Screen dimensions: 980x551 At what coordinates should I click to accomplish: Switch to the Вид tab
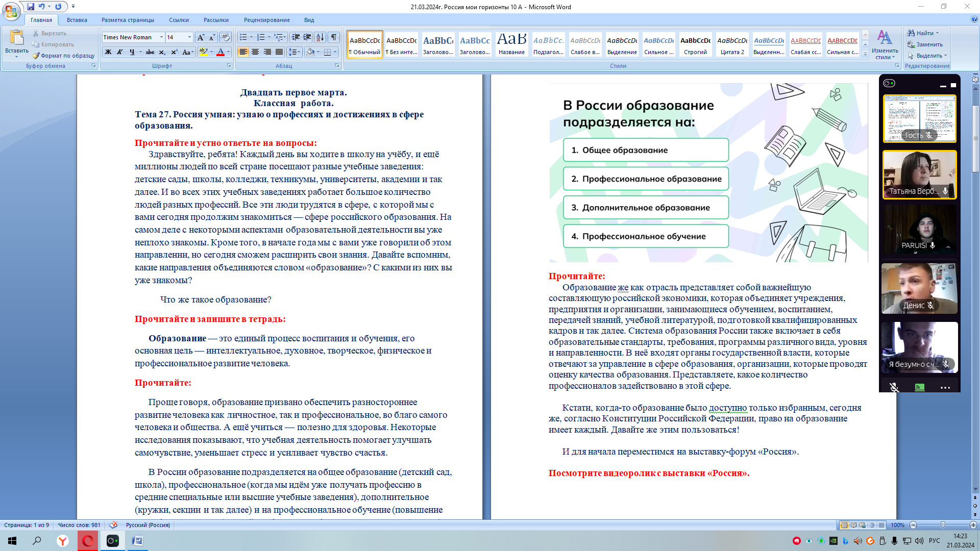[x=309, y=20]
